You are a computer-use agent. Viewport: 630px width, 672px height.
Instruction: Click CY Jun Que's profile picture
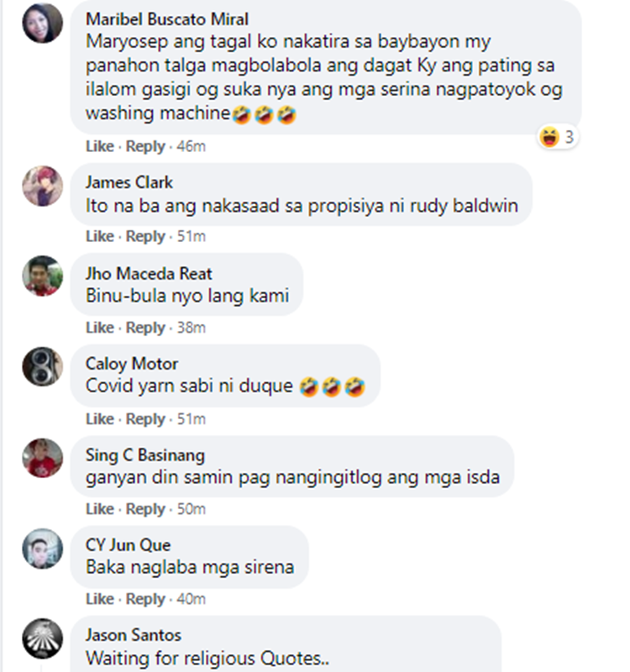[x=43, y=549]
